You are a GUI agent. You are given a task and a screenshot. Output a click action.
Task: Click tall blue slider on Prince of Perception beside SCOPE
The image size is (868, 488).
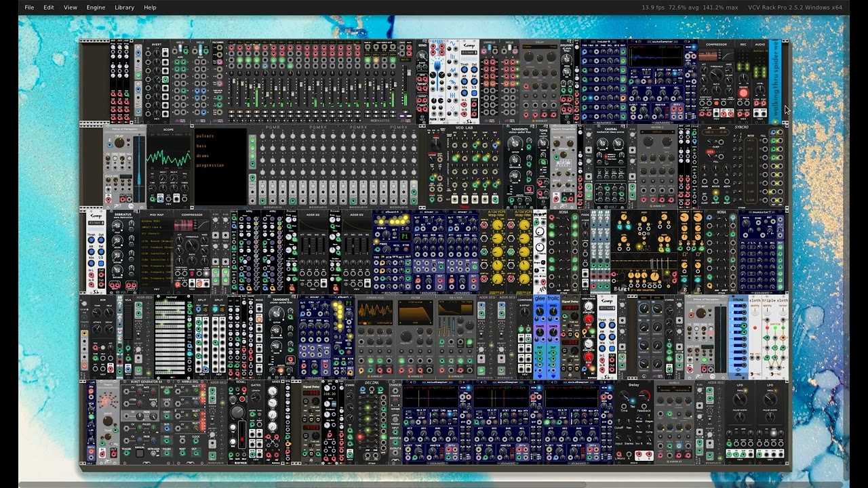point(140,169)
